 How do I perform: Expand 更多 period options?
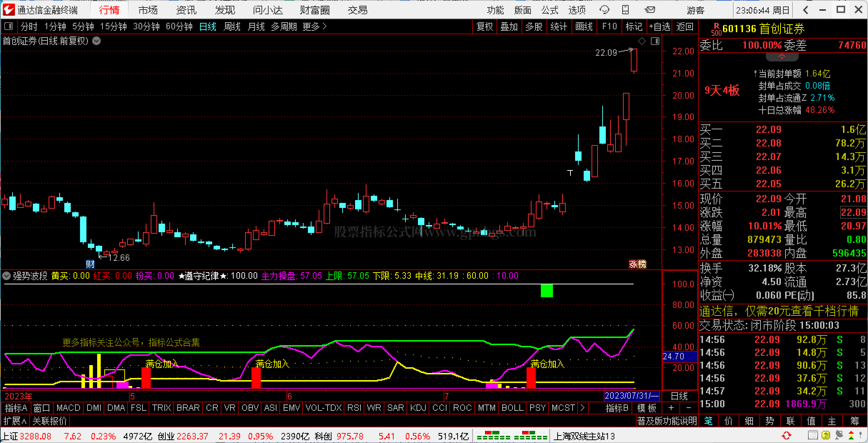point(314,26)
